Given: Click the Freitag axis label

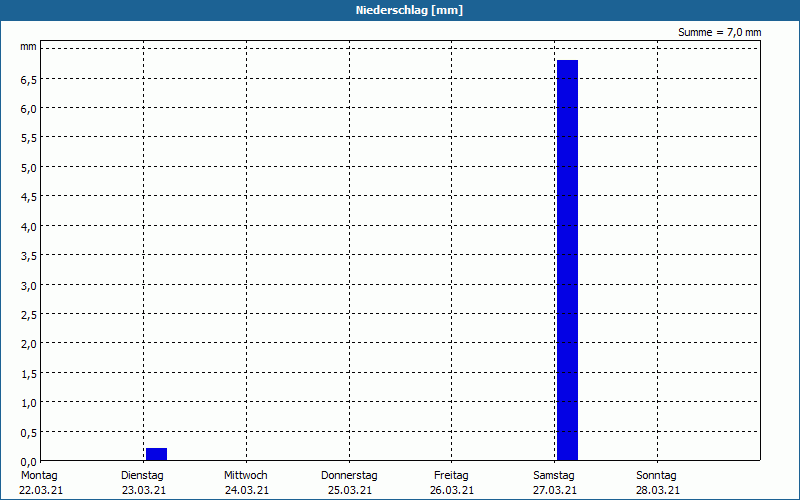Looking at the screenshot, I should (x=451, y=476).
